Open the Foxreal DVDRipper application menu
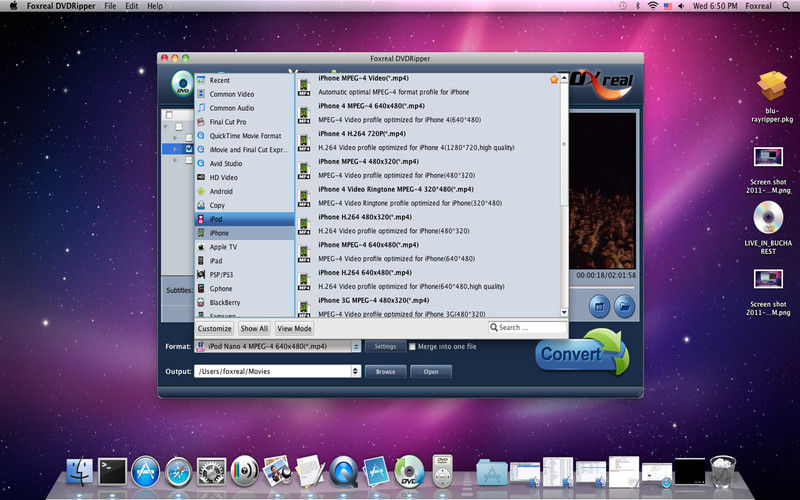800x500 pixels. [61, 6]
